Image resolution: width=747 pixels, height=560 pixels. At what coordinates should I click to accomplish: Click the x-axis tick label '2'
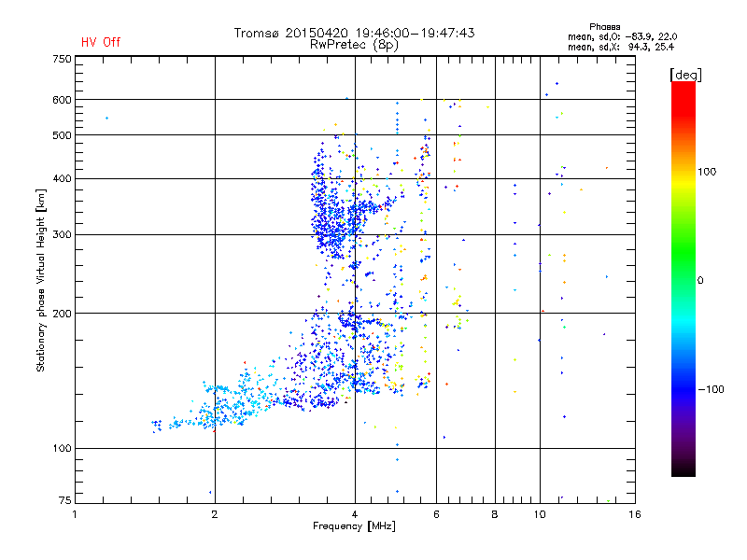click(215, 514)
